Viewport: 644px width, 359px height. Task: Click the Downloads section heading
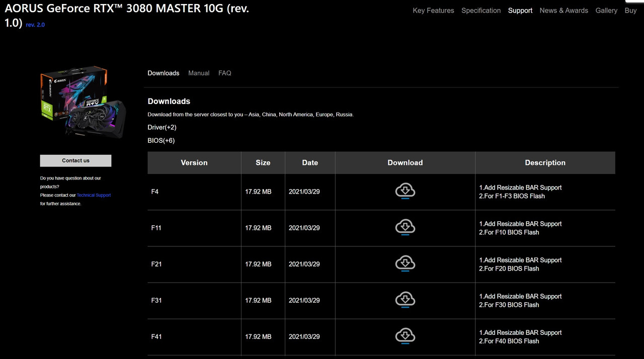click(169, 101)
